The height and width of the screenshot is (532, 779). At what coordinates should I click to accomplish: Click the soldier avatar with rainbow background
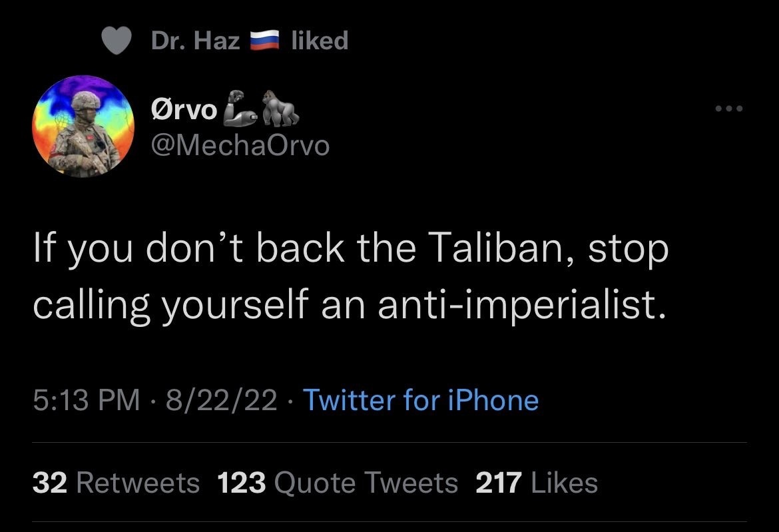(83, 126)
